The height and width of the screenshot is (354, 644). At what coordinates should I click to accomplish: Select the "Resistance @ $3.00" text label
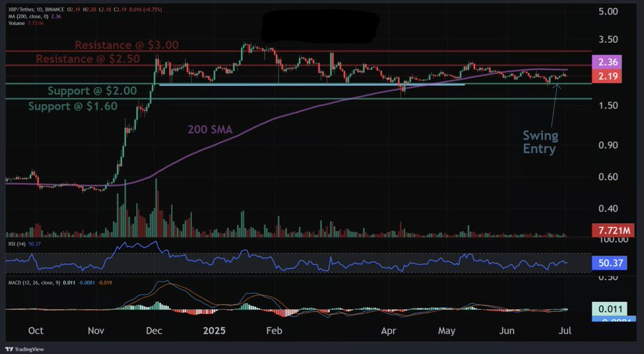pyautogui.click(x=127, y=45)
